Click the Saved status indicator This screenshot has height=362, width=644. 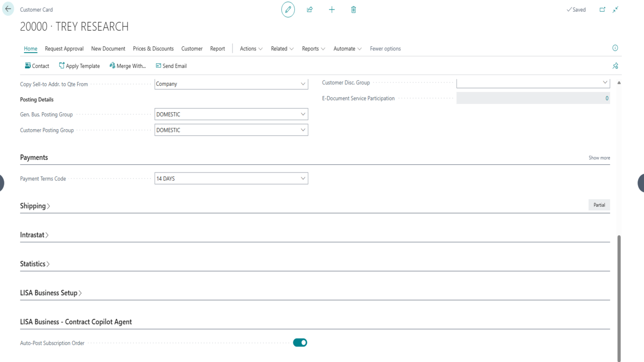[576, 10]
